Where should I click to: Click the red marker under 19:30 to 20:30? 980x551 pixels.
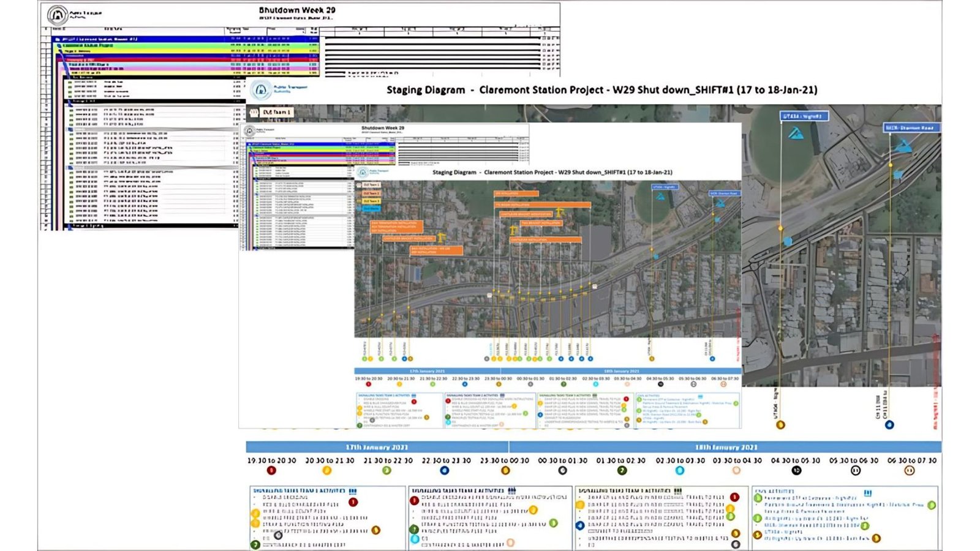(271, 470)
